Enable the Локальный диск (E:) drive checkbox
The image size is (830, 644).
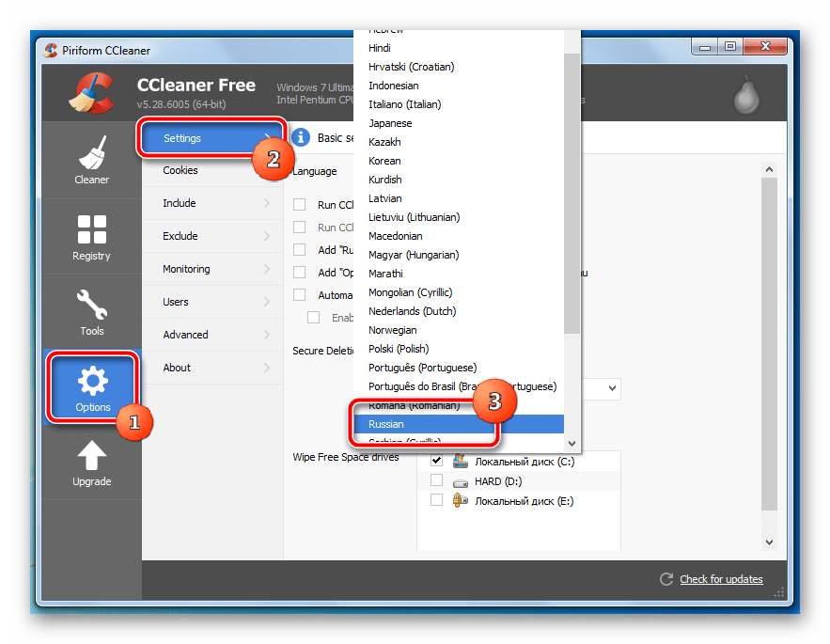point(437,500)
